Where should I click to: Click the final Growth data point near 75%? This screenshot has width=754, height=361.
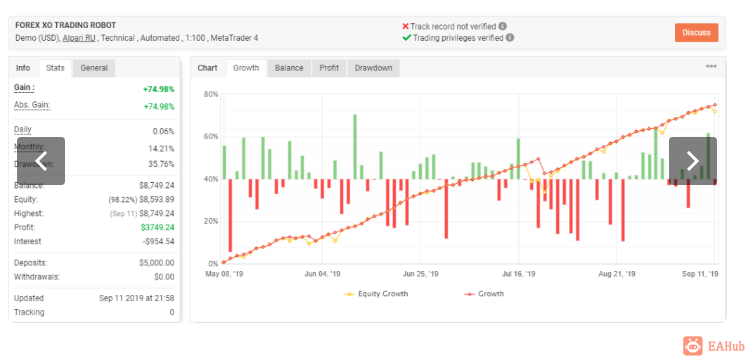[x=715, y=104]
